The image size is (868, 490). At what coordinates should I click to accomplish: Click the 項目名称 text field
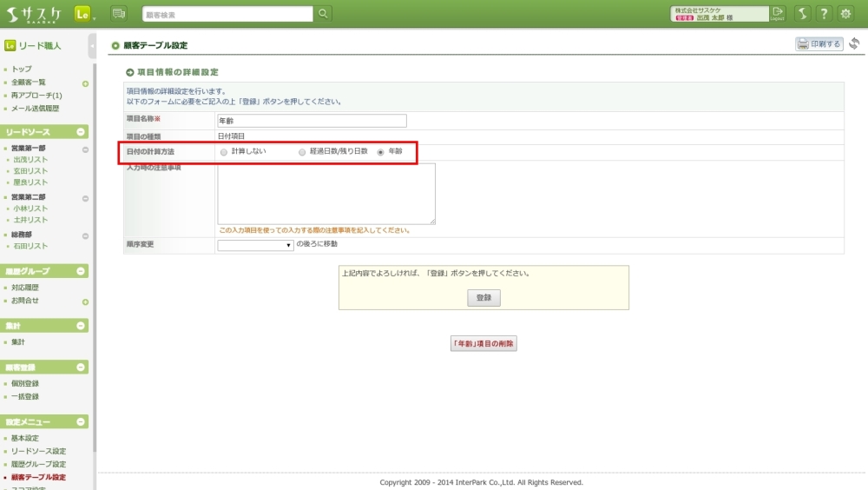[311, 121]
